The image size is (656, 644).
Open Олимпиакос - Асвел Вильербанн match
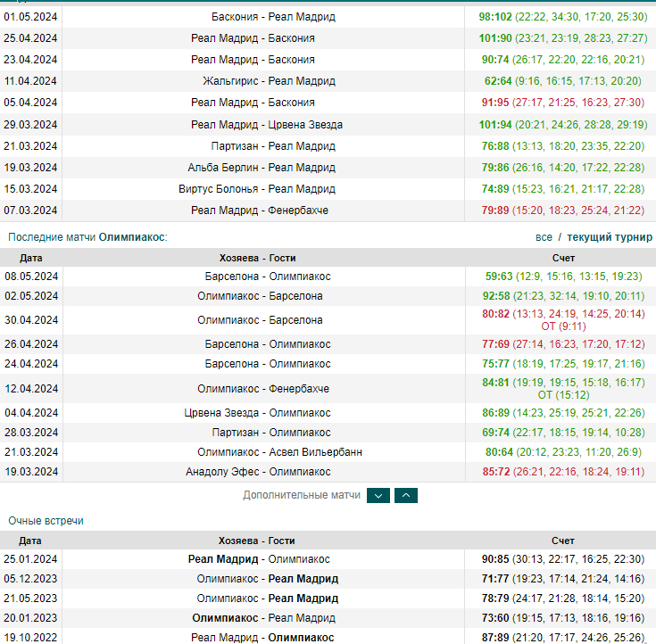tap(279, 451)
